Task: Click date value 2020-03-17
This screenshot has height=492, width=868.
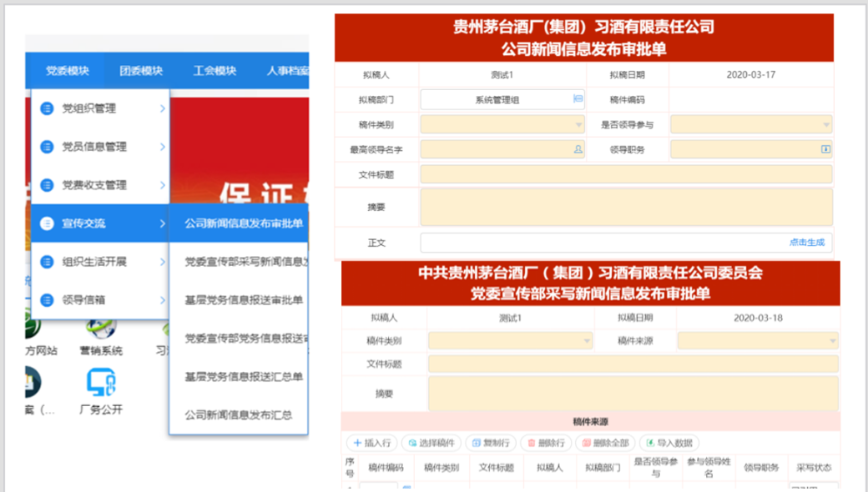Action: point(750,74)
